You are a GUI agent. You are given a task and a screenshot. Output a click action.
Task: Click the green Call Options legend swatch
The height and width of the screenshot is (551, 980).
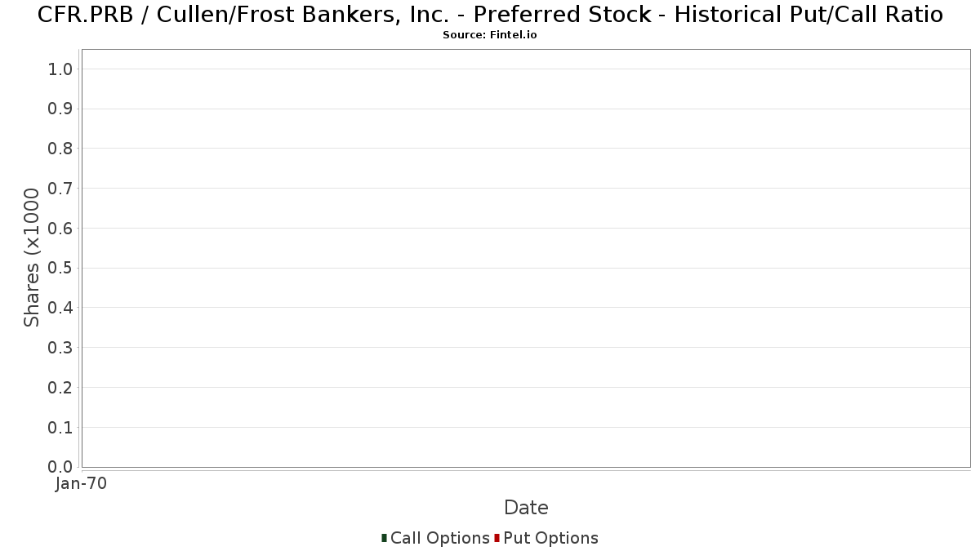click(x=384, y=538)
